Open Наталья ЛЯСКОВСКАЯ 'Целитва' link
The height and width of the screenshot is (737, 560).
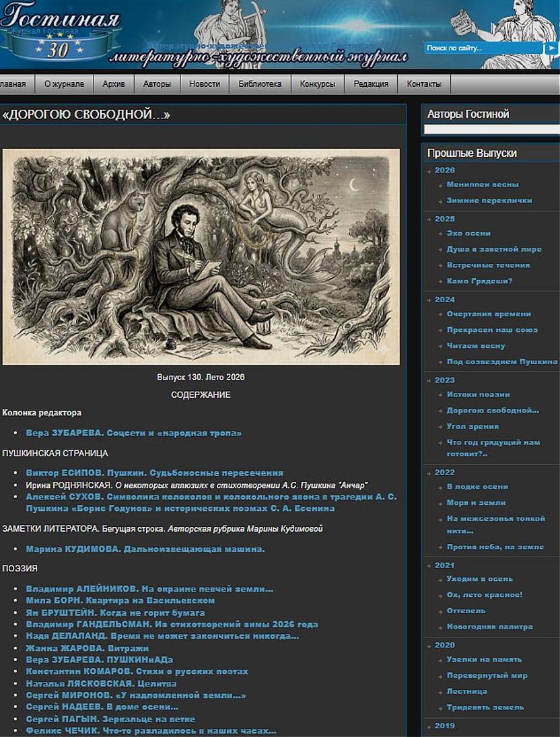pos(101,684)
